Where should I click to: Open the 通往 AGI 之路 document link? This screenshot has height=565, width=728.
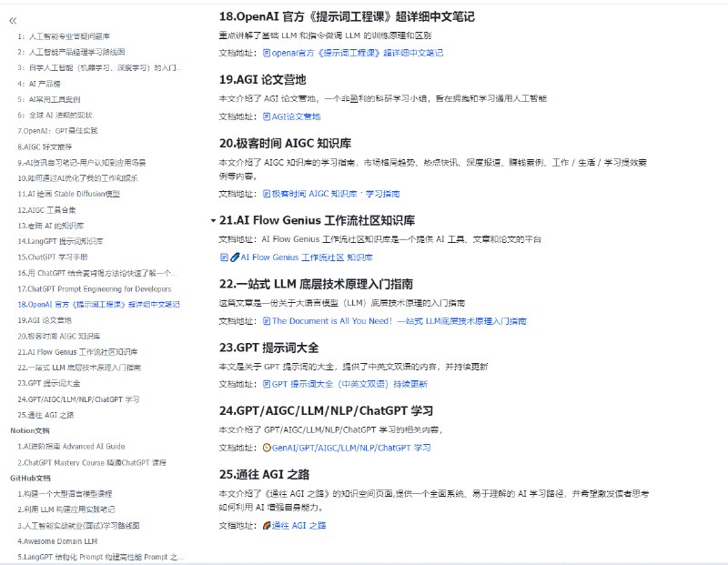pyautogui.click(x=299, y=526)
